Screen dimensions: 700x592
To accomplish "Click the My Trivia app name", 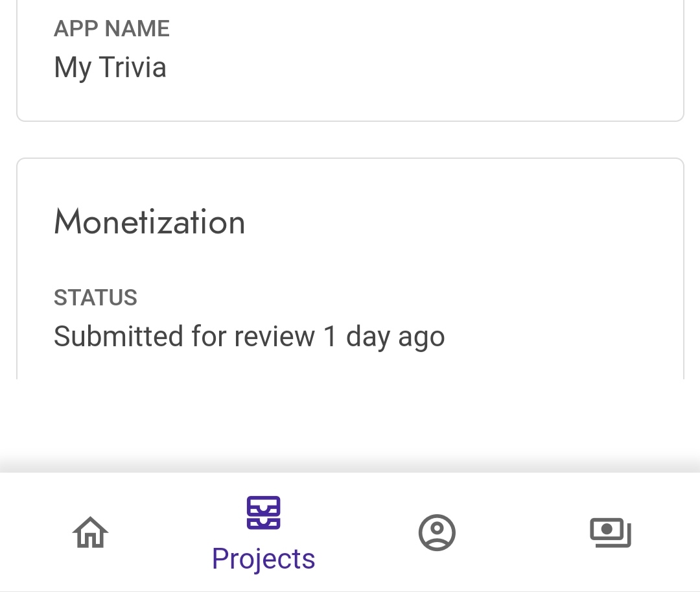I will (110, 67).
